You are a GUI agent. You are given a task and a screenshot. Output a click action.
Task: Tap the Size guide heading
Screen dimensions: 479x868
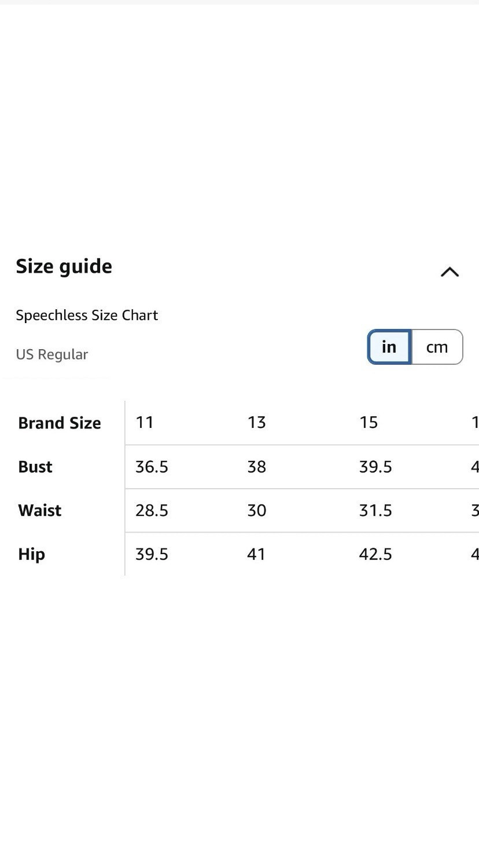click(x=64, y=266)
